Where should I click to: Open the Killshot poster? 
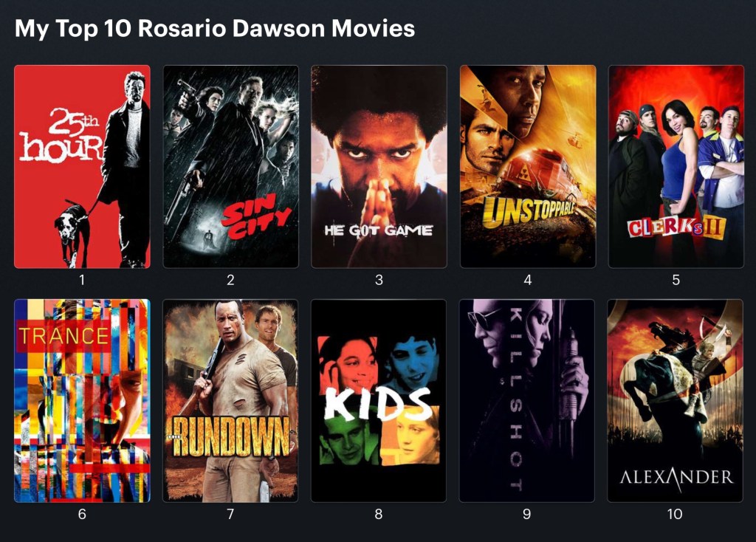pyautogui.click(x=527, y=401)
